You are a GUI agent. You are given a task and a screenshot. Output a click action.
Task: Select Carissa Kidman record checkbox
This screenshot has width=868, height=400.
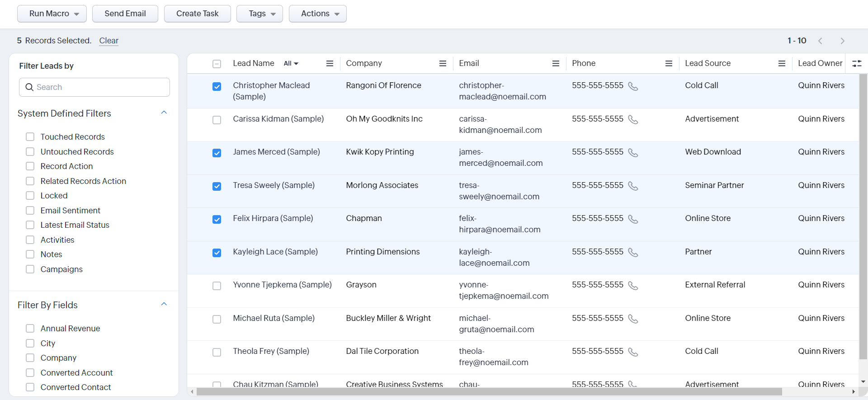click(x=217, y=120)
